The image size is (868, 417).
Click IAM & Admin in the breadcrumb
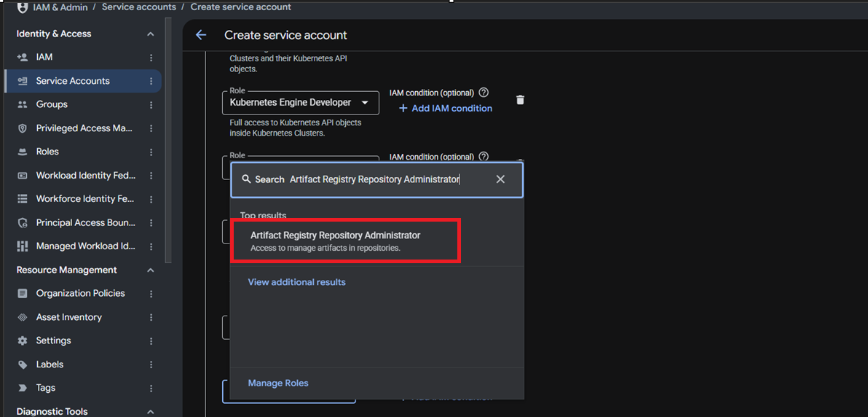point(60,7)
